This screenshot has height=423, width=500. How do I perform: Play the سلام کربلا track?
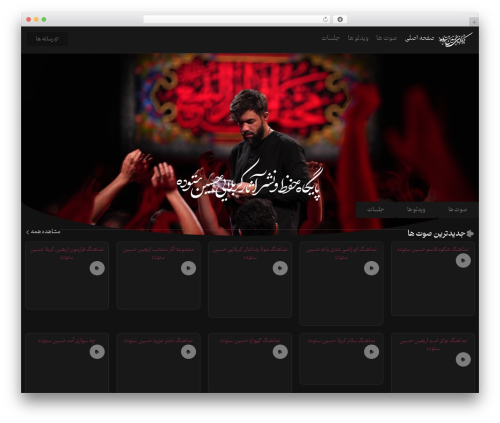coord(371,352)
